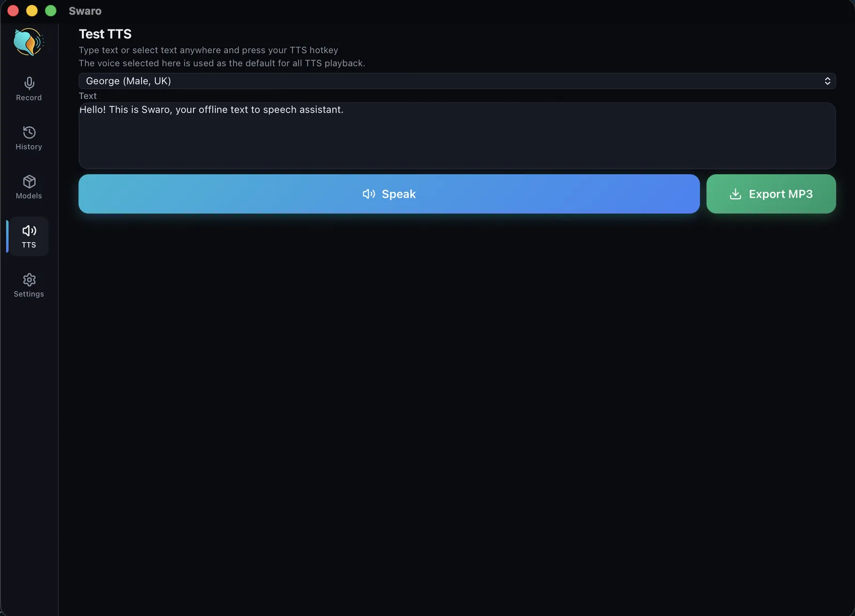855x616 pixels.
Task: Select the TTS sidebar item
Action: pyautogui.click(x=29, y=237)
